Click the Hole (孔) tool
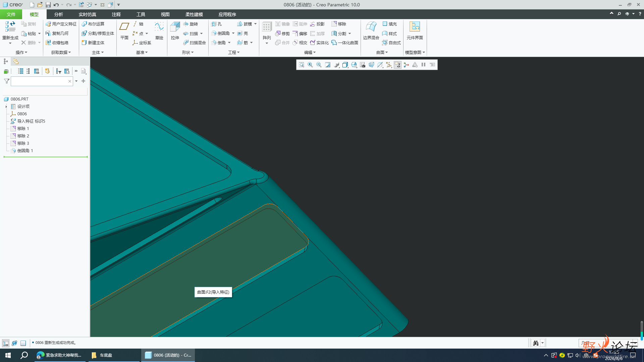Image resolution: width=644 pixels, height=362 pixels. (x=217, y=24)
